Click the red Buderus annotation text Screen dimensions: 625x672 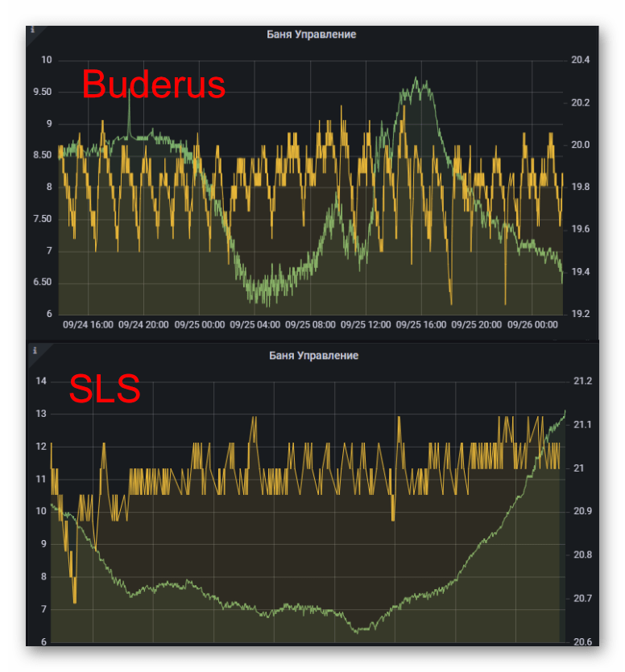click(153, 85)
